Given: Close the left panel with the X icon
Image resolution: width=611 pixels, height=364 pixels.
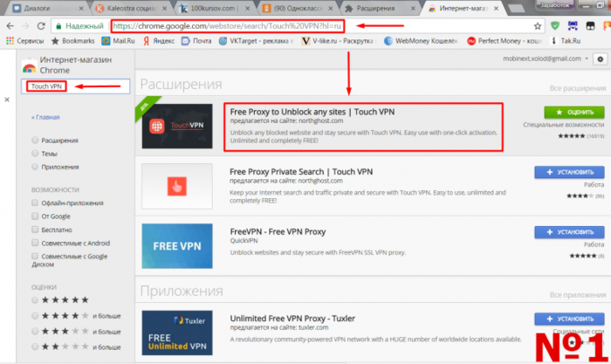Looking at the screenshot, I should pos(7,100).
